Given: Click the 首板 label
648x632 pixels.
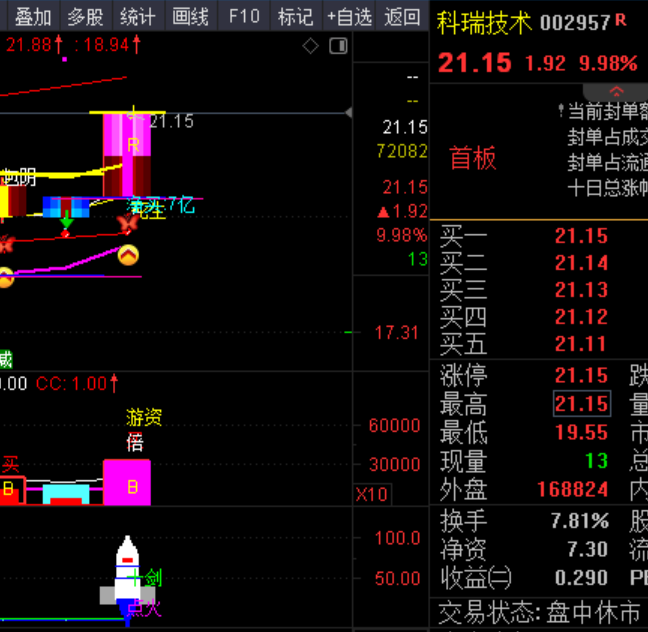Looking at the screenshot, I should click(473, 158).
